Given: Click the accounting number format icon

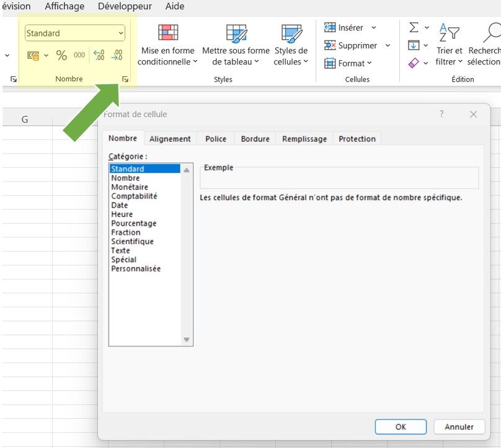Looking at the screenshot, I should (x=33, y=55).
